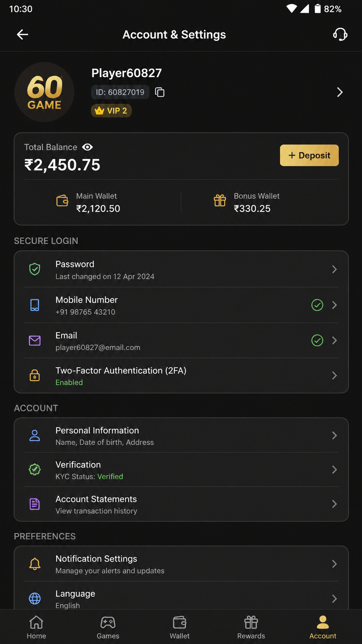Tap the Password shield icon
The image size is (362, 644).
coord(35,269)
